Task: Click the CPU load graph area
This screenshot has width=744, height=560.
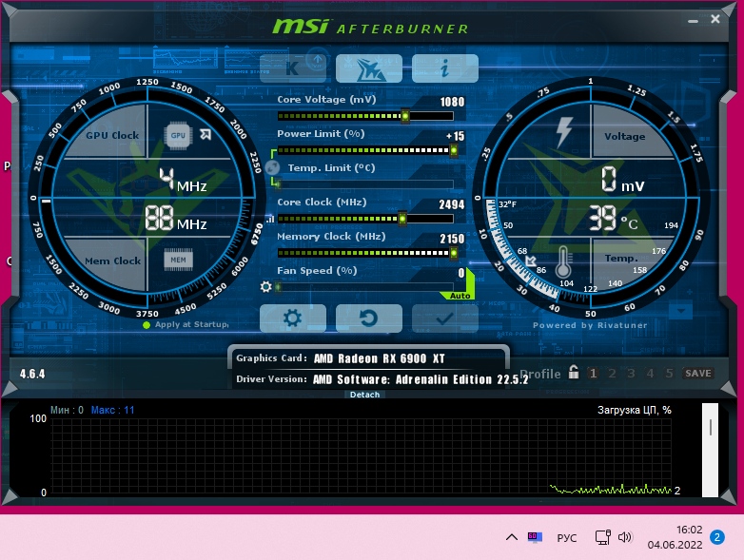Action: click(x=361, y=457)
